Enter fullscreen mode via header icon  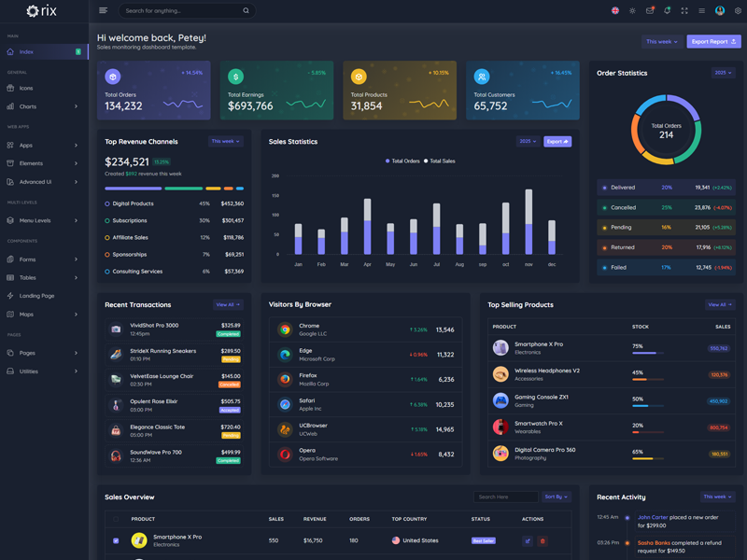684,11
